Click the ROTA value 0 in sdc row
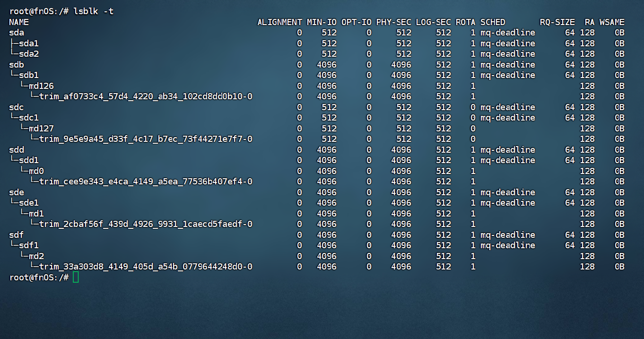The height and width of the screenshot is (339, 644). (473, 107)
